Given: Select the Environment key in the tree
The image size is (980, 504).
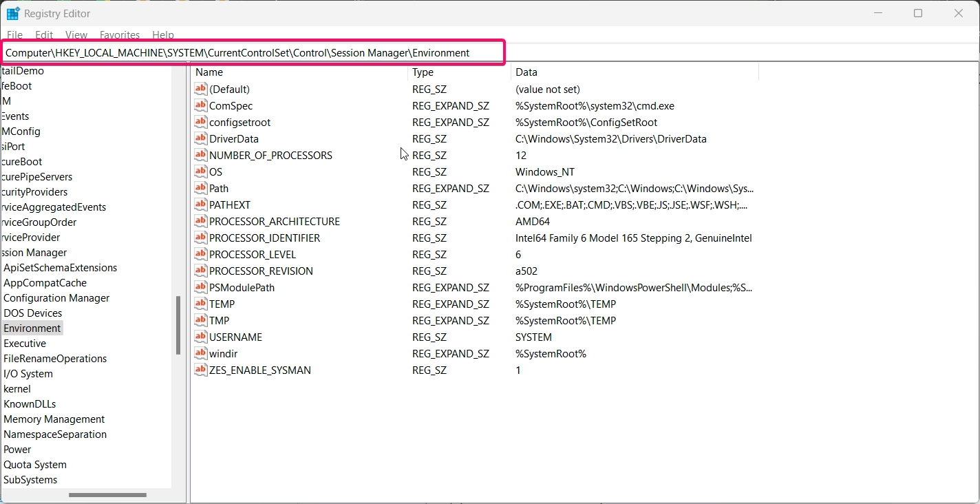Looking at the screenshot, I should (32, 328).
